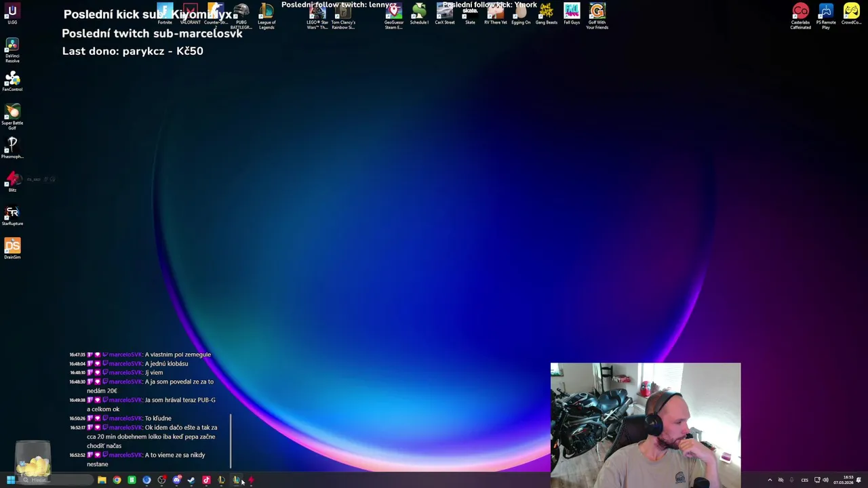The width and height of the screenshot is (868, 488).
Task: Click chat message "A jednú klobásu"
Action: [x=166, y=364]
